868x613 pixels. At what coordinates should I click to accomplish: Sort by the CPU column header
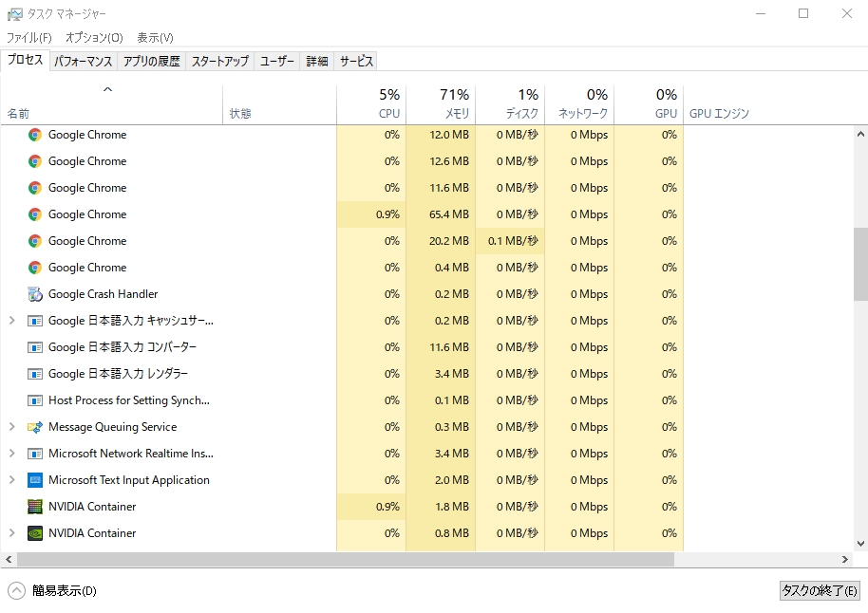click(371, 105)
